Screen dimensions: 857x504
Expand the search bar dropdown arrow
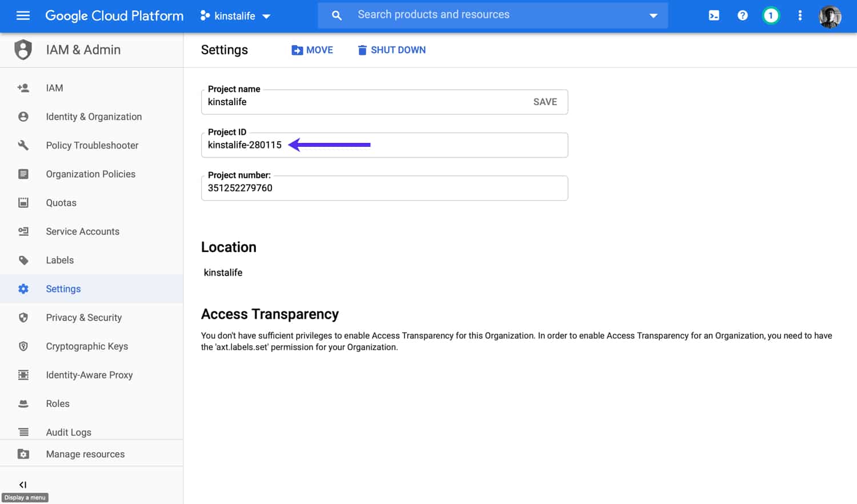[x=653, y=15]
